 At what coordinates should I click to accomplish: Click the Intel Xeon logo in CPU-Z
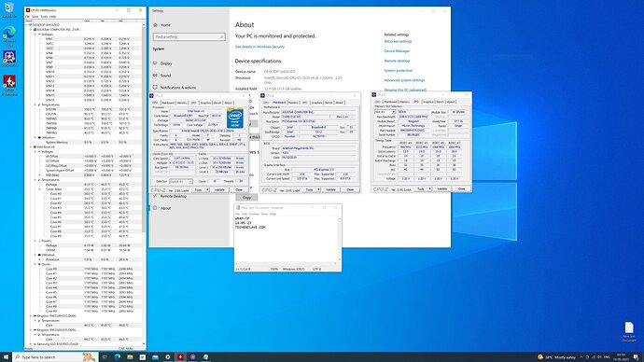click(234, 118)
